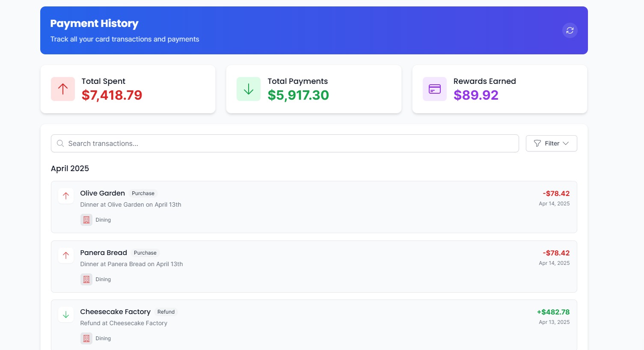Click the Rewards Earned label
The height and width of the screenshot is (350, 644).
tap(485, 81)
